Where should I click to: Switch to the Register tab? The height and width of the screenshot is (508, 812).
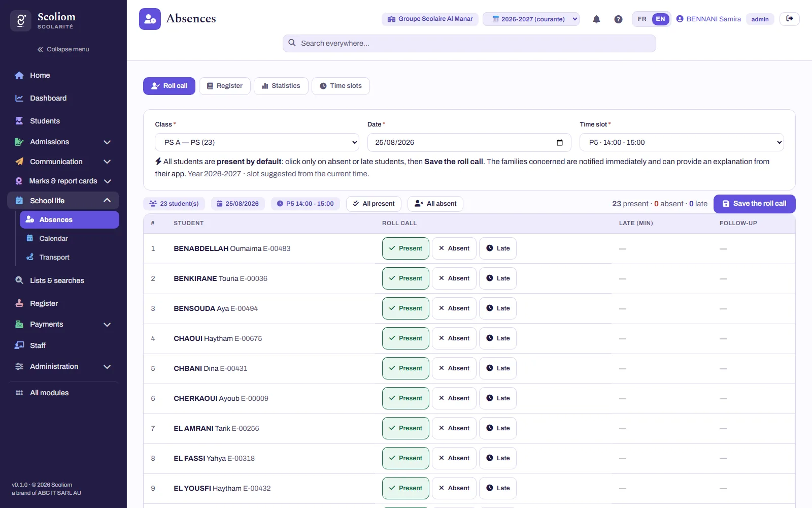(x=225, y=86)
